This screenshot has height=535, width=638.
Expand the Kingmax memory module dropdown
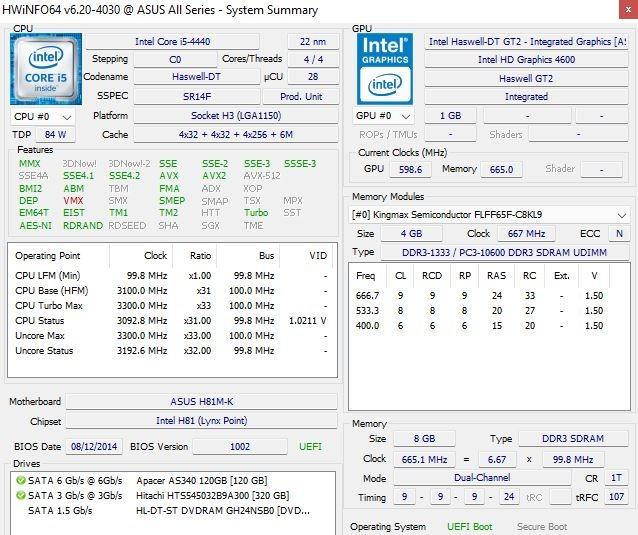click(x=489, y=215)
